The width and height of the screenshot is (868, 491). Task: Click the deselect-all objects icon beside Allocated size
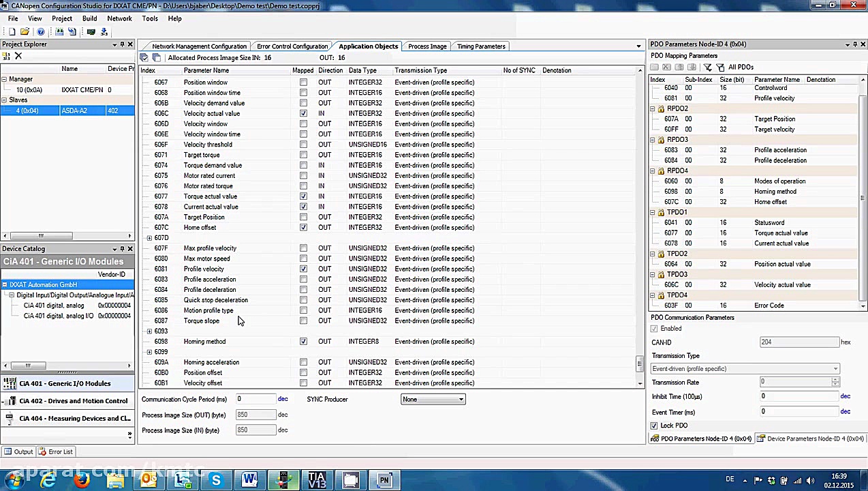pos(156,57)
